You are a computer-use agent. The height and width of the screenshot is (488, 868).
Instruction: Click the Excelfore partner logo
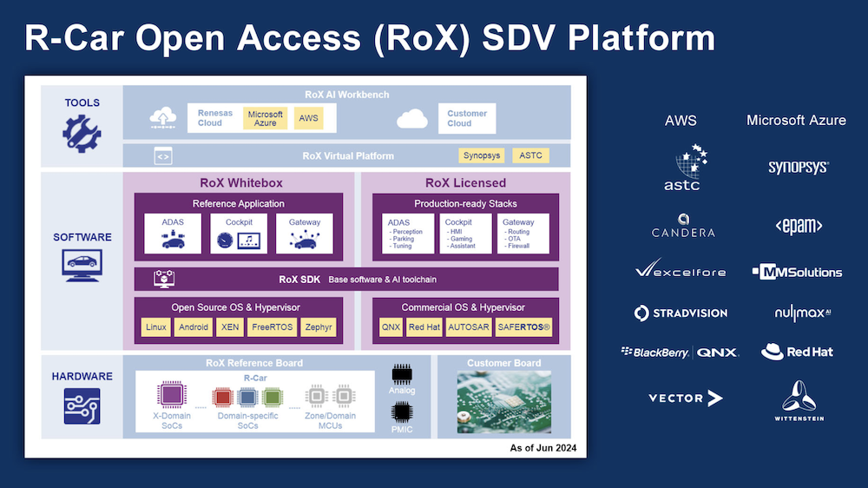(x=681, y=268)
